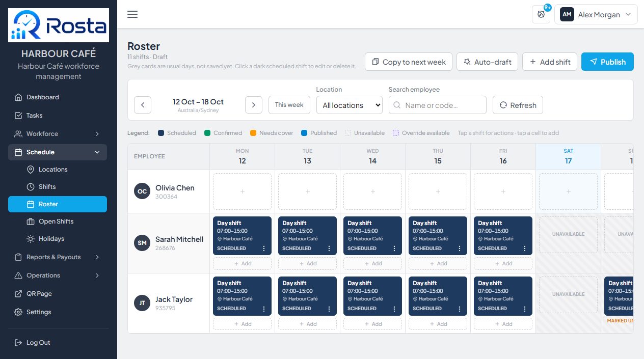Screen dimensions: 644x359
Task: Go to next week arrow
Action: pos(254,105)
